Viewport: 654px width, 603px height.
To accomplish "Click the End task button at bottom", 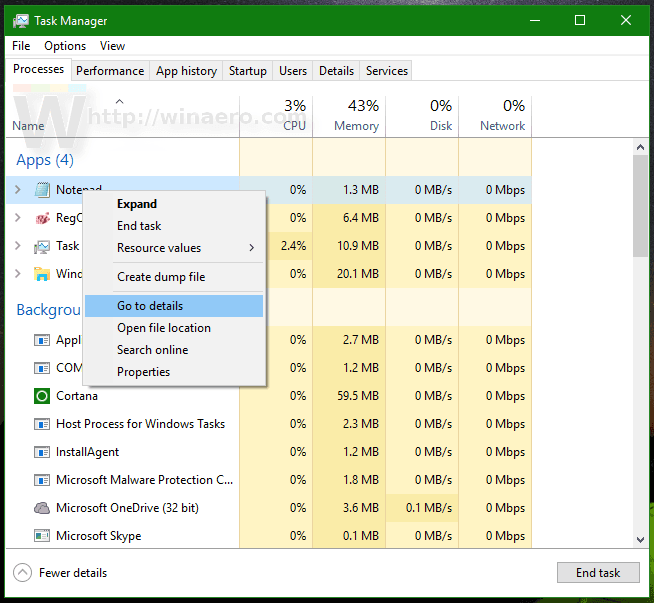I will pyautogui.click(x=598, y=573).
